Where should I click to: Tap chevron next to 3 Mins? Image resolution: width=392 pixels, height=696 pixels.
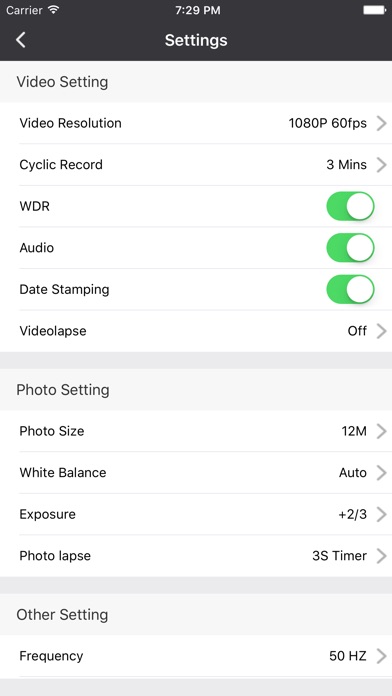point(381,165)
